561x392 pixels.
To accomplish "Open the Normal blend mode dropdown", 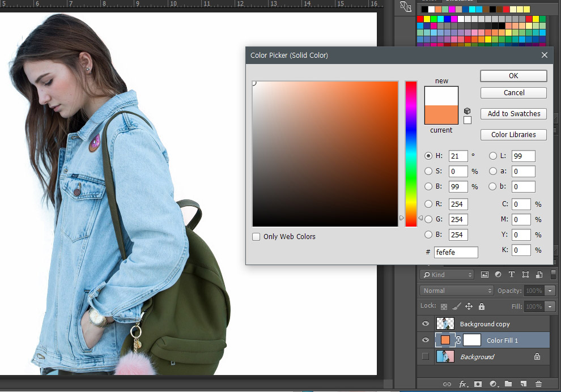I will (x=457, y=291).
